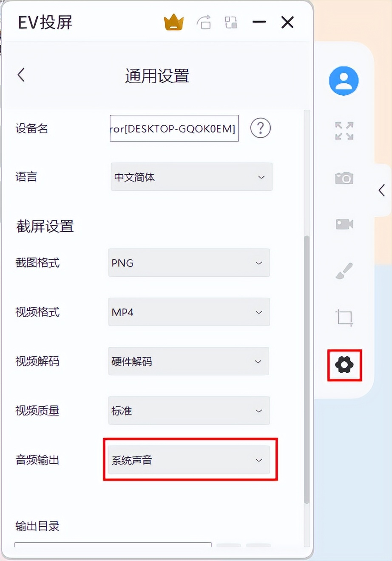
Task: Open settings with the gear icon
Action: [344, 365]
